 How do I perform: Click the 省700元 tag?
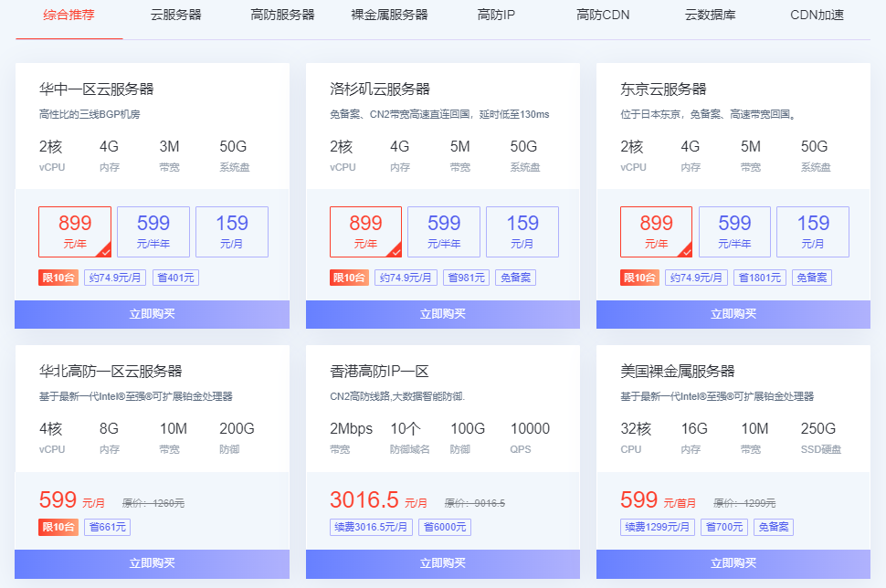tap(724, 527)
